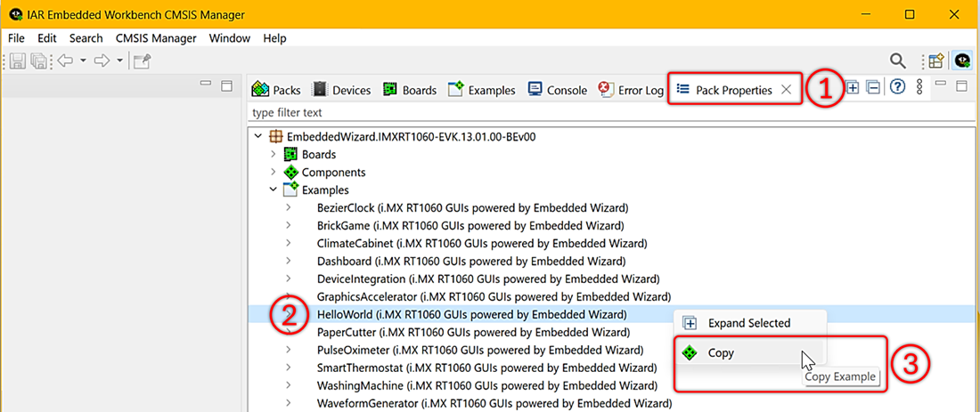The height and width of the screenshot is (412, 980).
Task: Expand the BezierClock example entry
Action: click(x=288, y=208)
